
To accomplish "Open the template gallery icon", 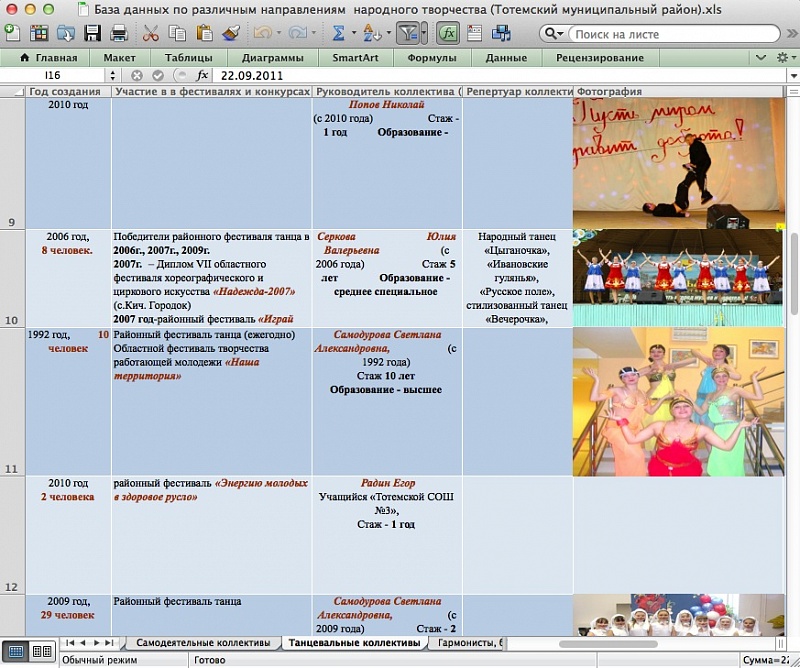I will point(39,33).
